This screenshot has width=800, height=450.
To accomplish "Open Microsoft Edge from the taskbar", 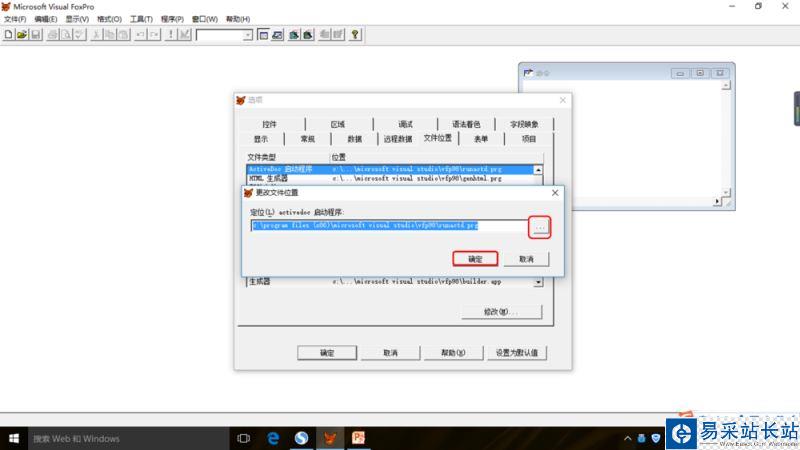I will point(273,438).
